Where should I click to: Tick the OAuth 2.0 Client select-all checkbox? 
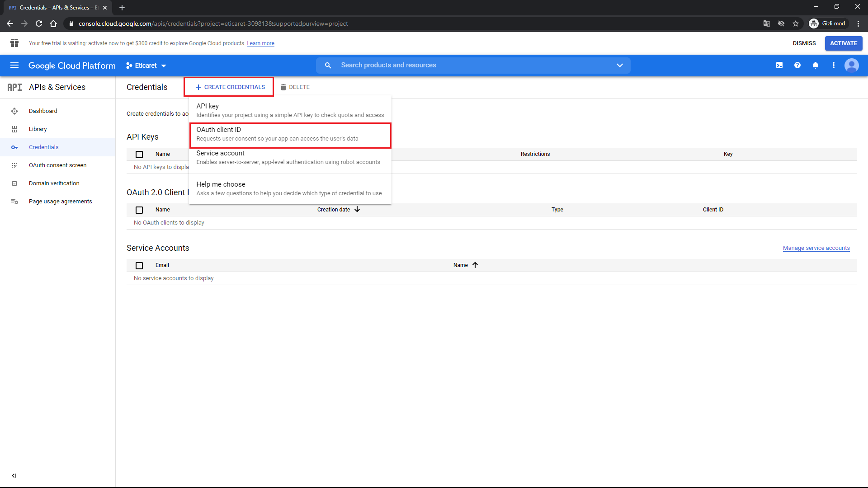(x=139, y=210)
